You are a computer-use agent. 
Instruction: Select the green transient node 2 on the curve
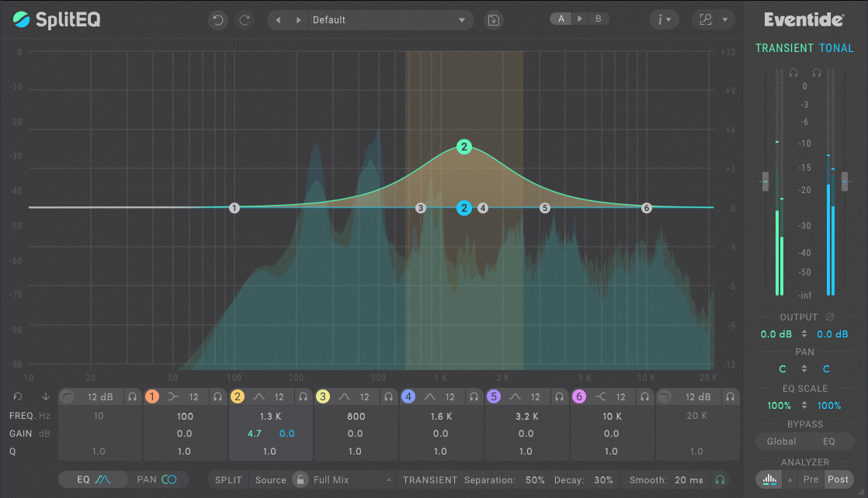(464, 147)
